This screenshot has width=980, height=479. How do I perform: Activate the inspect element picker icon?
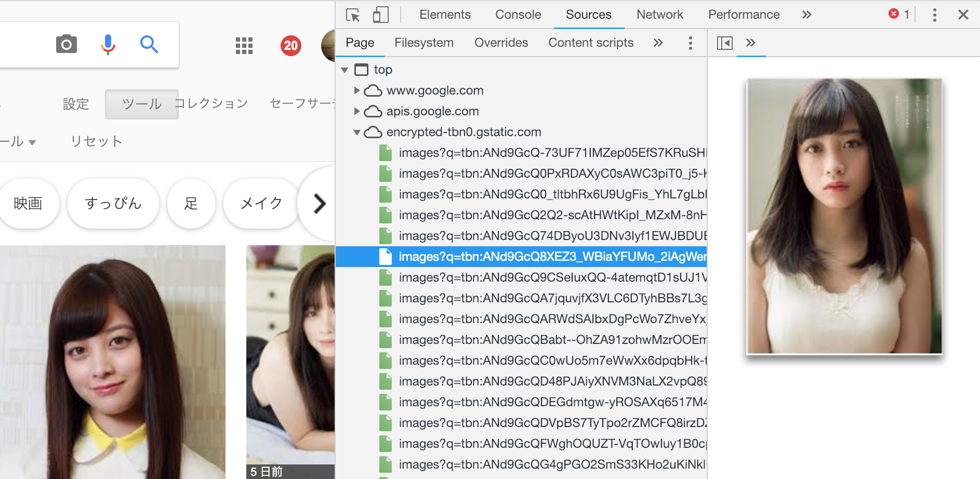[353, 15]
